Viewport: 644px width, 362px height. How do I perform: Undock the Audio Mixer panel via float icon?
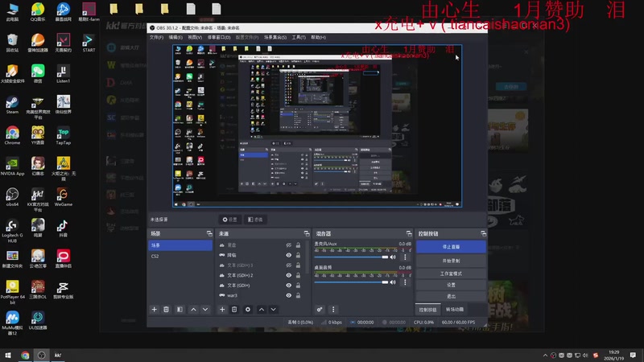coord(409,233)
